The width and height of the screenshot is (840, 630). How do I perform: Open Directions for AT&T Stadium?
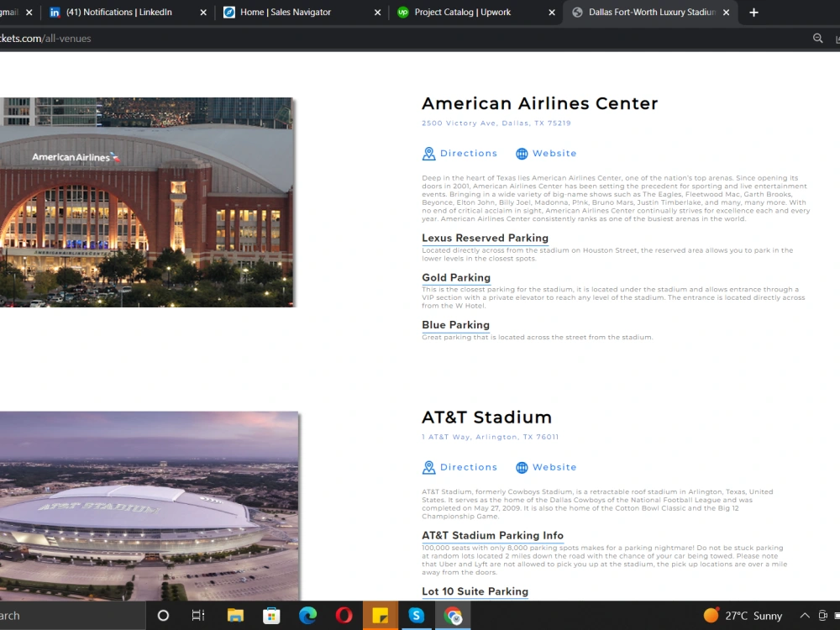pos(468,467)
